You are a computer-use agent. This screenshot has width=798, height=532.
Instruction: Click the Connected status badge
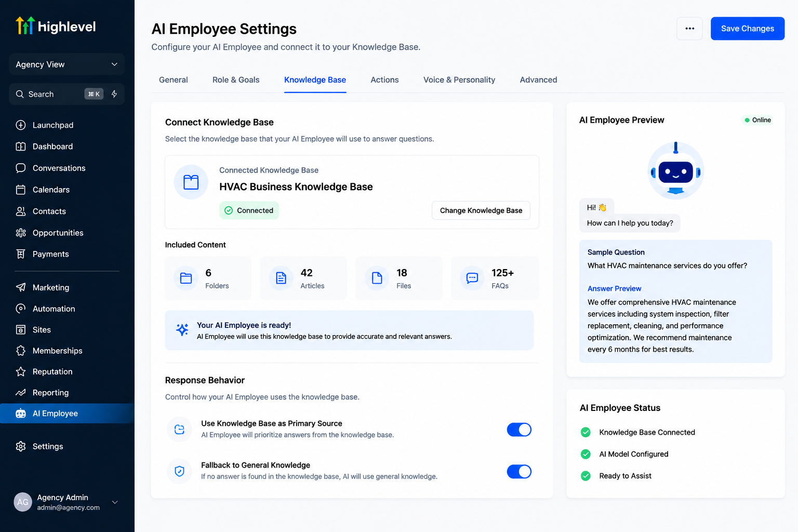249,210
